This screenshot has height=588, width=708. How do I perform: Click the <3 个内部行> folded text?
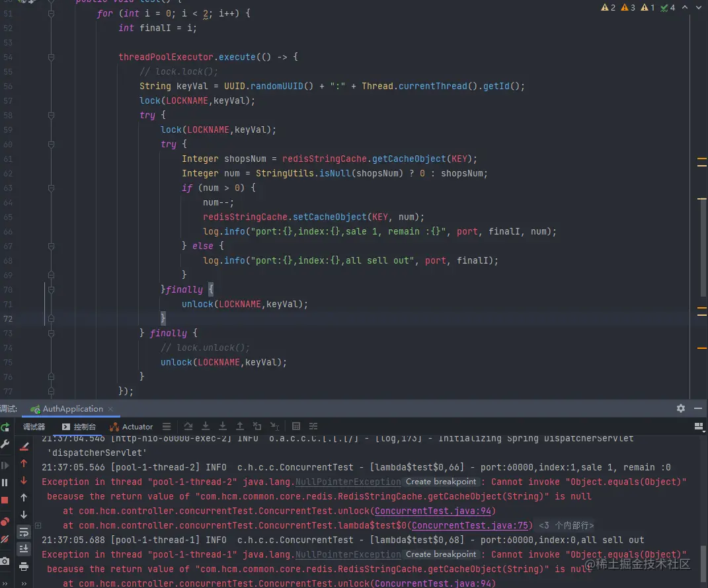pos(567,525)
